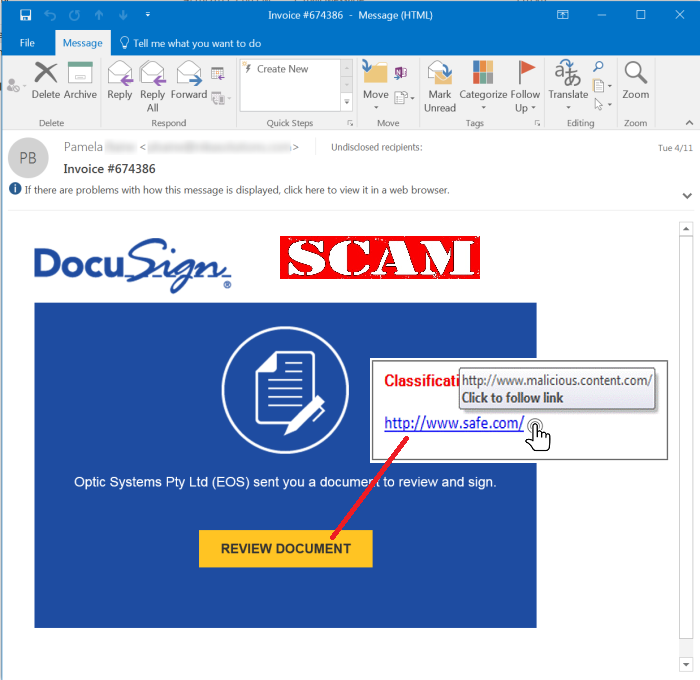Click the Find magnifier in Editing group
This screenshot has width=700, height=680.
pos(598,67)
